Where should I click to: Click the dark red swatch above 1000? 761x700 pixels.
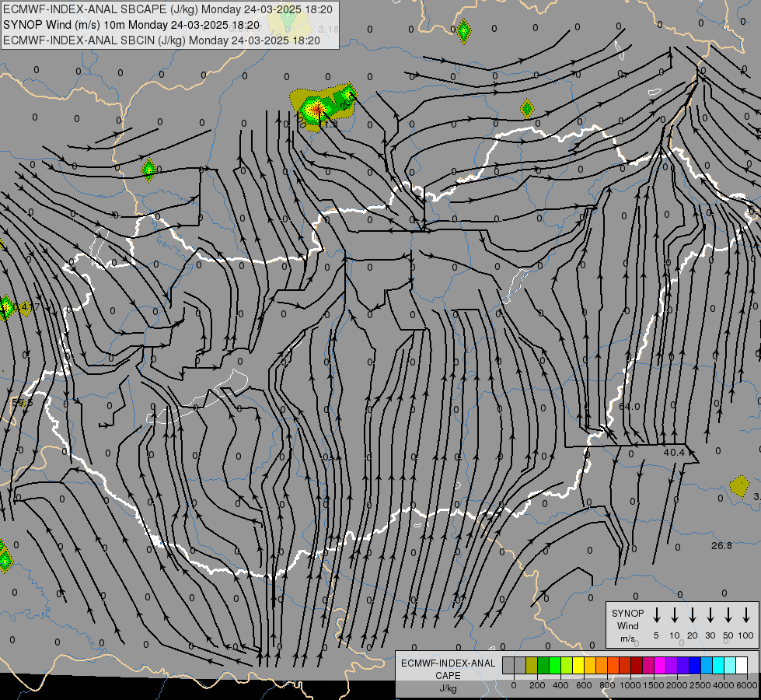pos(637,665)
